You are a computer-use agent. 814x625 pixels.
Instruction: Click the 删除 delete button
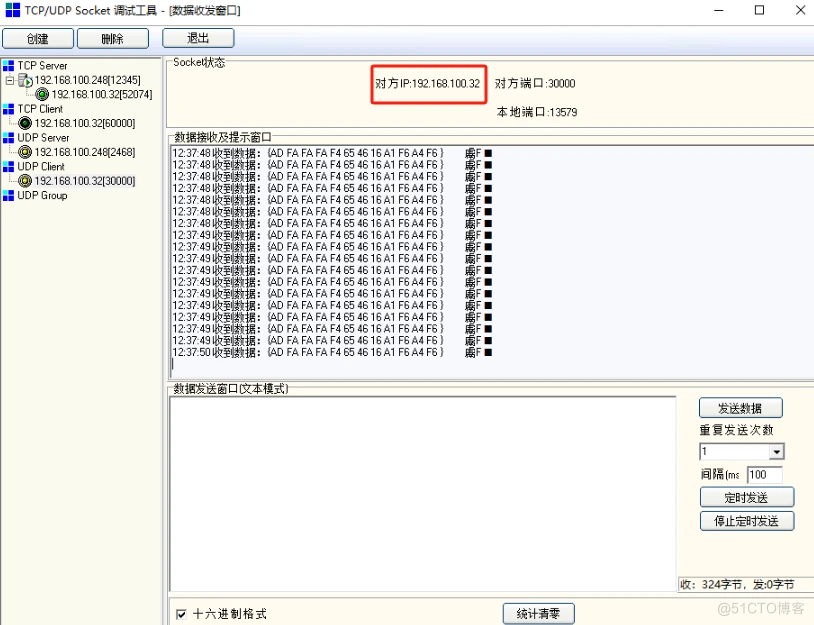(112, 37)
